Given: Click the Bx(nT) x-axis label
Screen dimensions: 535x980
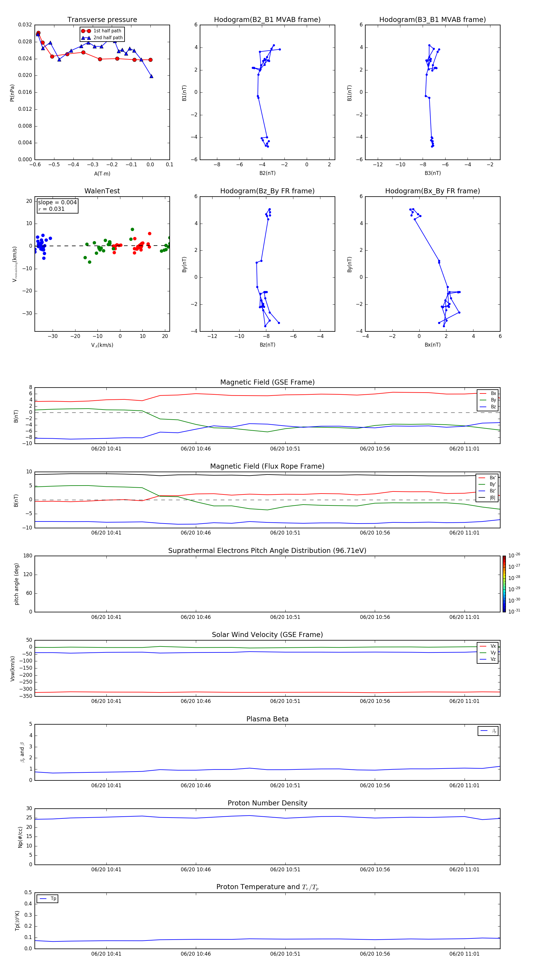Looking at the screenshot, I should pos(432,345).
